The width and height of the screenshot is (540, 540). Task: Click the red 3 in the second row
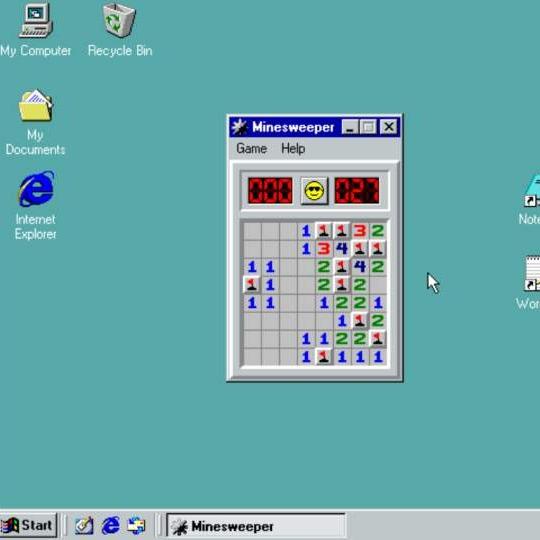click(x=324, y=249)
